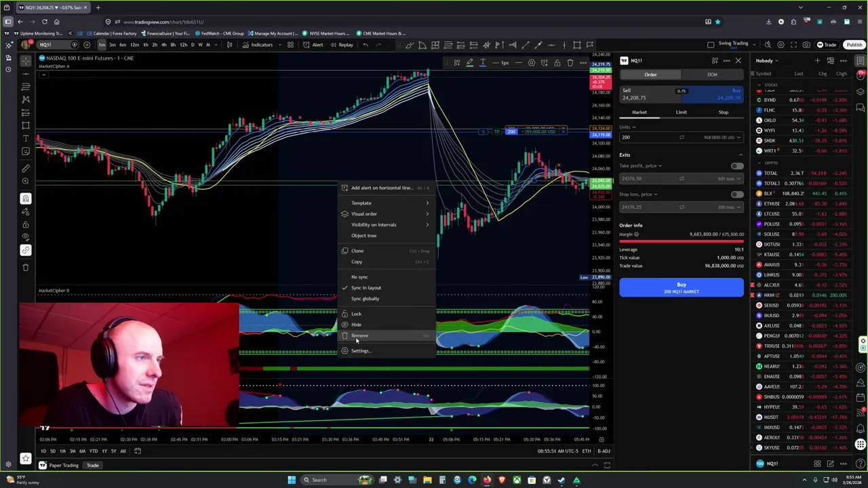868x488 pixels.
Task: Select Hide in the context menu
Action: [x=387, y=325]
